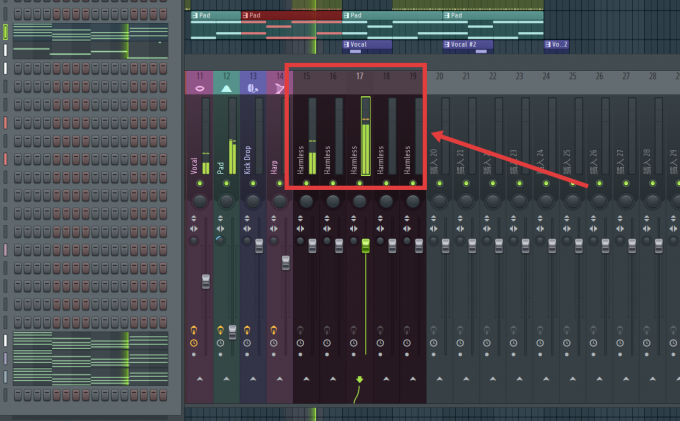Click the peak meter on Harmless track 17
This screenshot has height=421, width=680.
point(366,136)
